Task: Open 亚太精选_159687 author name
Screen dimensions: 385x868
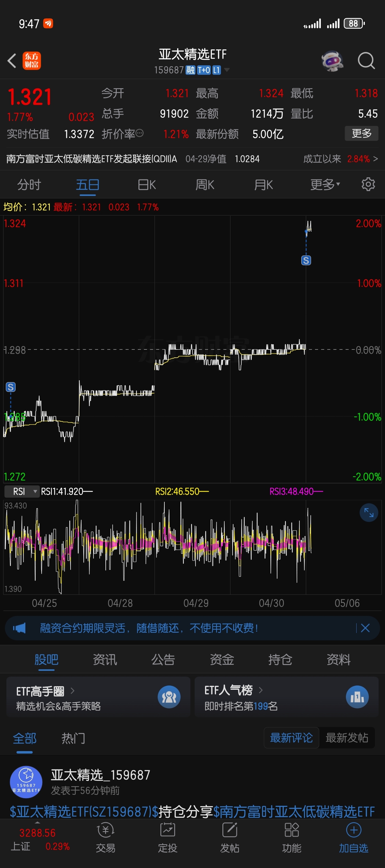Action: click(x=101, y=775)
